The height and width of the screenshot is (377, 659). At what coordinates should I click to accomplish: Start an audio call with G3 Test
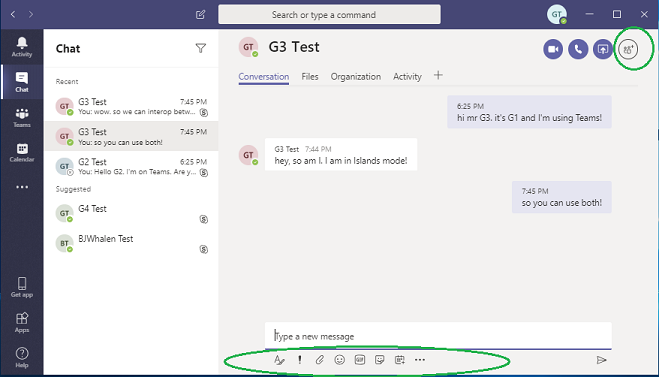click(x=578, y=49)
